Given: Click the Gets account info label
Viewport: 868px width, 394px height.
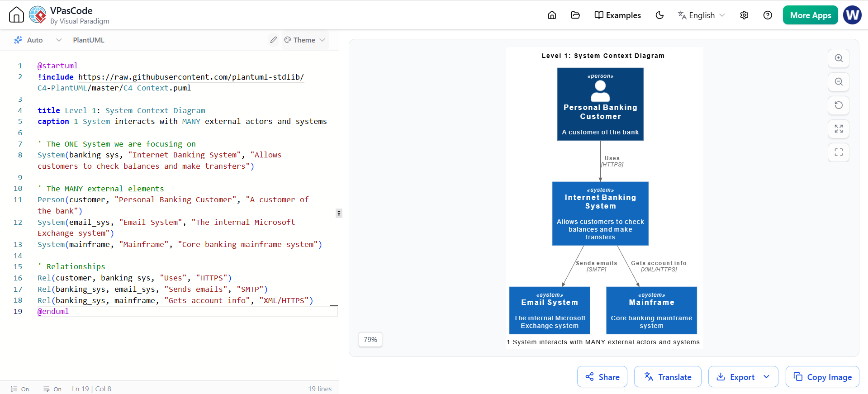Looking at the screenshot, I should 659,266.
